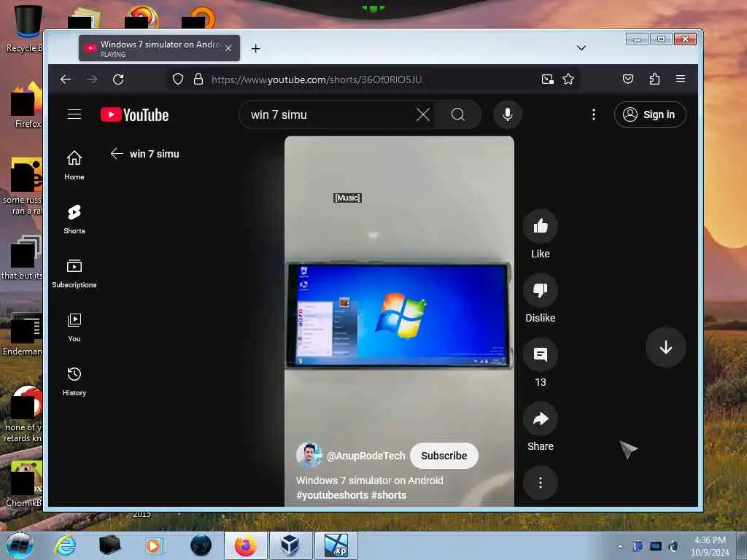Open Home in sidebar
This screenshot has width=747, height=560.
pyautogui.click(x=74, y=166)
